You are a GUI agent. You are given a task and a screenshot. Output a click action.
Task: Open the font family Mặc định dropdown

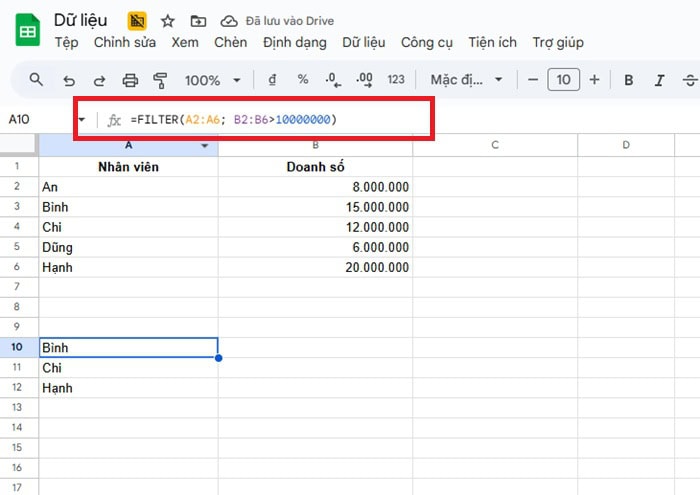[467, 80]
